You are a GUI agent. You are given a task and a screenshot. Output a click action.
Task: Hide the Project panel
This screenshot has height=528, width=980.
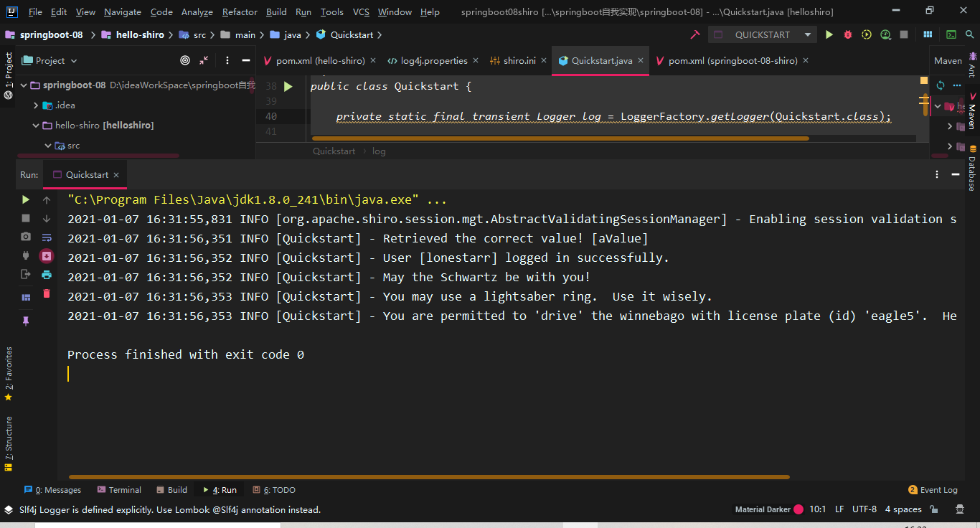point(245,61)
